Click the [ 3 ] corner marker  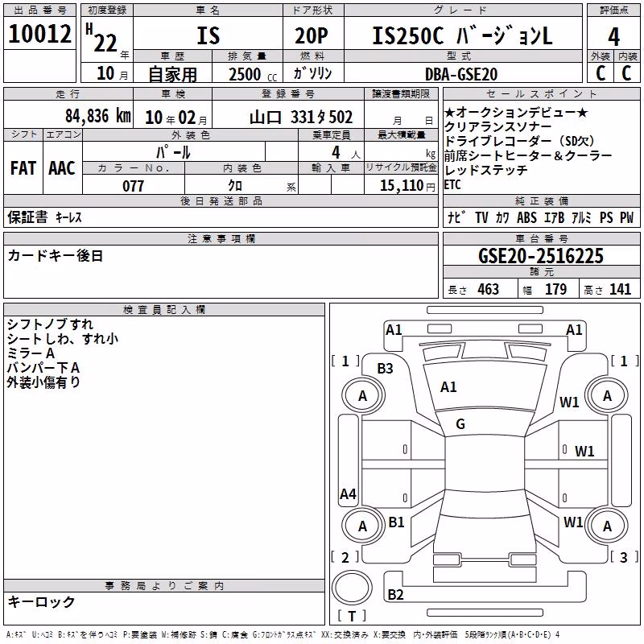[624, 557]
